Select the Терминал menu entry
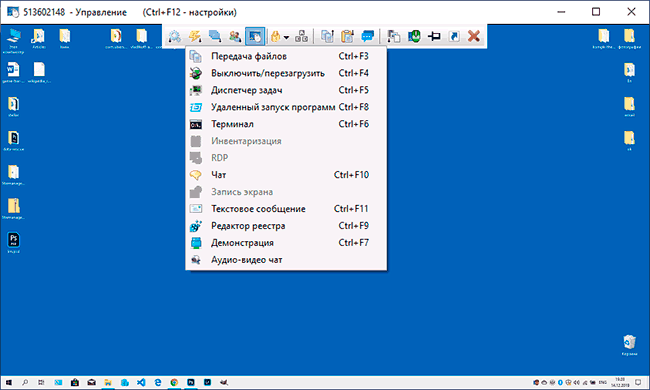The image size is (650, 390). tap(286, 124)
